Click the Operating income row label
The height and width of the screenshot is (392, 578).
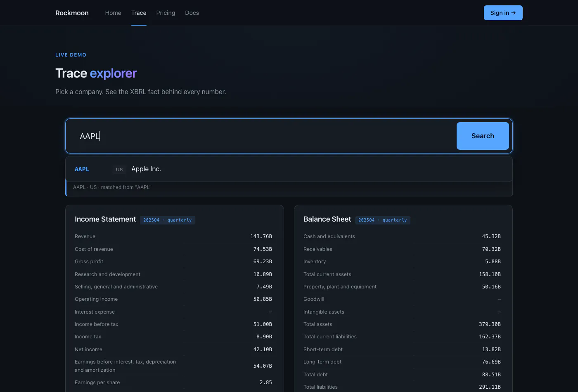[x=96, y=299]
